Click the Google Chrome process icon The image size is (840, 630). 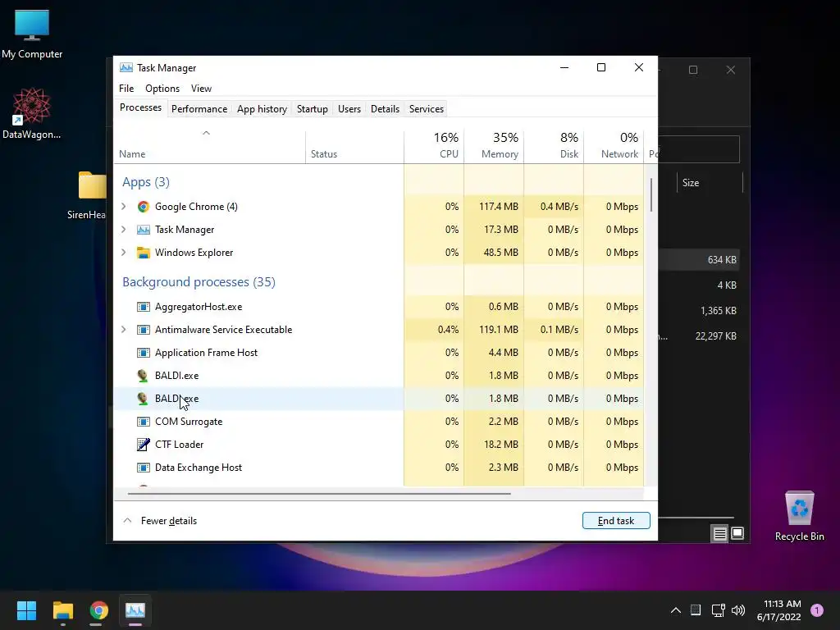(x=143, y=207)
